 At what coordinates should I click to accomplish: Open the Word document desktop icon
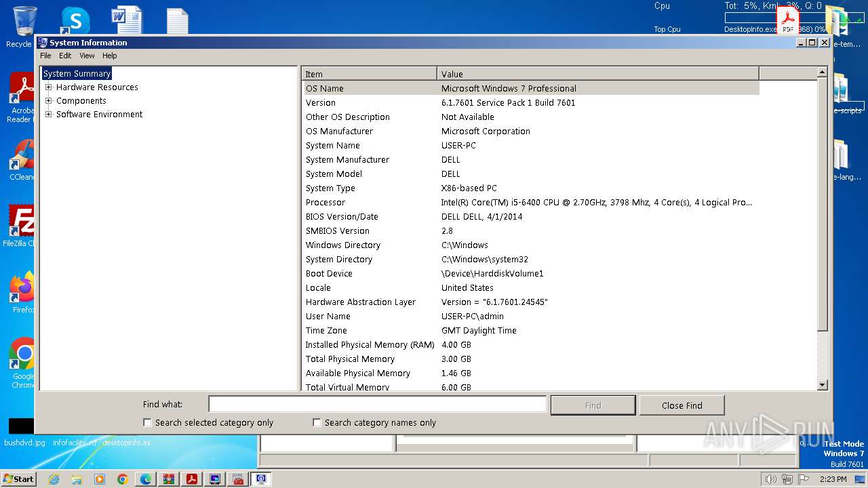[x=127, y=20]
